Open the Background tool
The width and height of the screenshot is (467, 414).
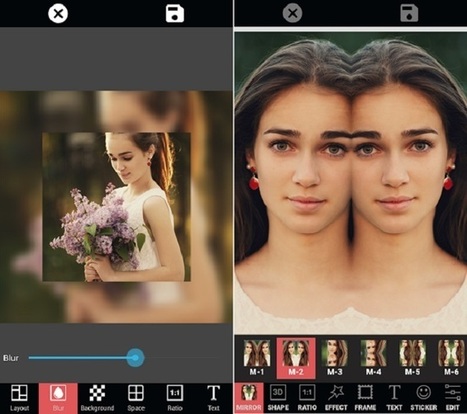point(97,398)
